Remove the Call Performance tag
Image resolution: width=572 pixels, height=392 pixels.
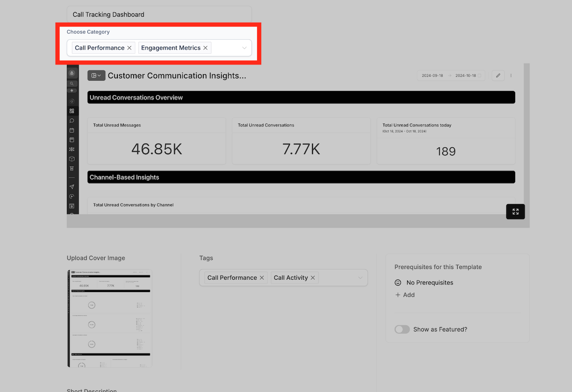(x=262, y=278)
